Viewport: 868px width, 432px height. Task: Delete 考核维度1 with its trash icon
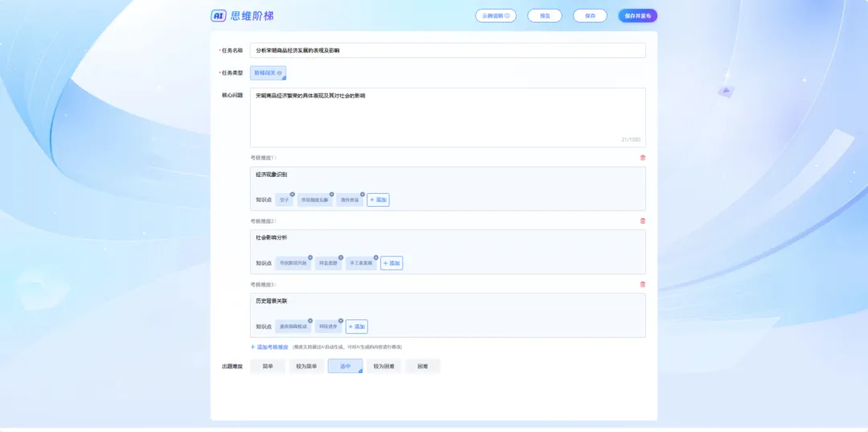pos(642,158)
